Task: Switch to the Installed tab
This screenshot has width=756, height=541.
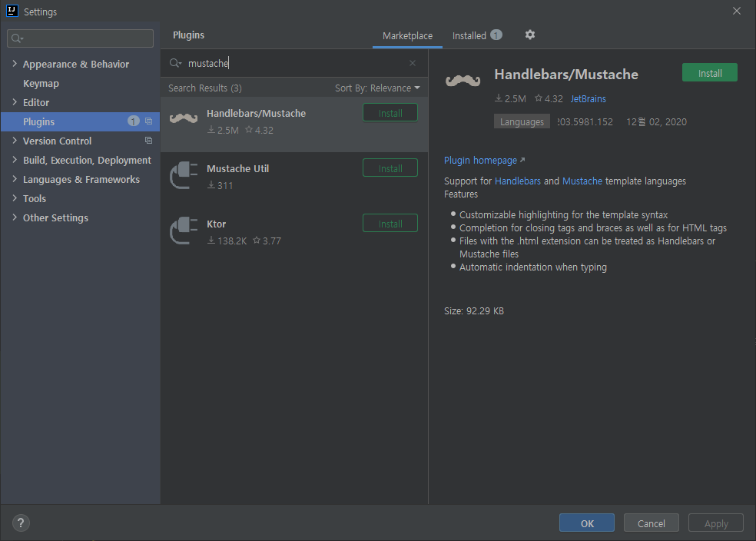Action: click(x=469, y=35)
